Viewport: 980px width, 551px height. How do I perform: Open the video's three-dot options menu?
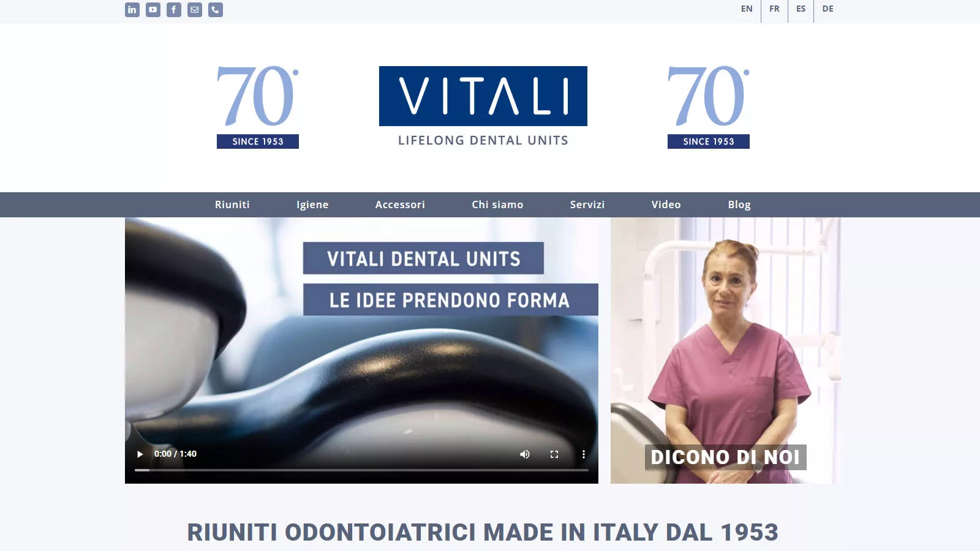[584, 454]
